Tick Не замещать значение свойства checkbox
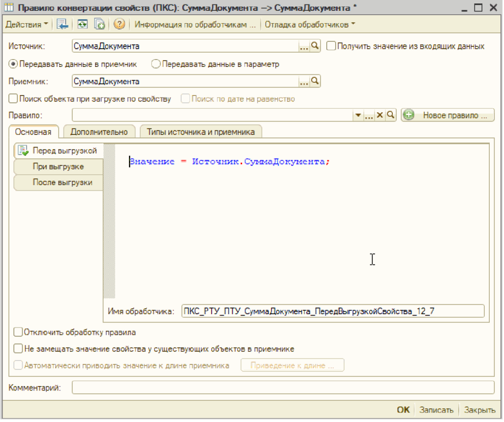Screen dimensions: 504x422 pyautogui.click(x=18, y=349)
